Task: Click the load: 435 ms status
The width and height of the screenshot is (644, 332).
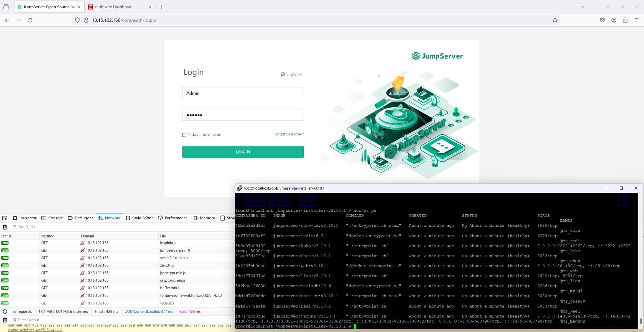Action: point(190,311)
